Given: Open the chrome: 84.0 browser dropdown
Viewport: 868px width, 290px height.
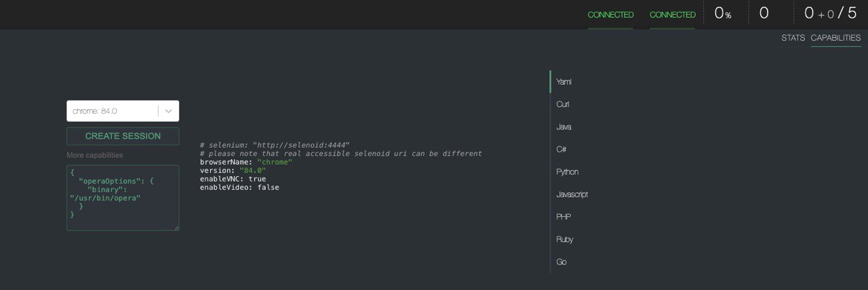Looking at the screenshot, I should click(123, 111).
